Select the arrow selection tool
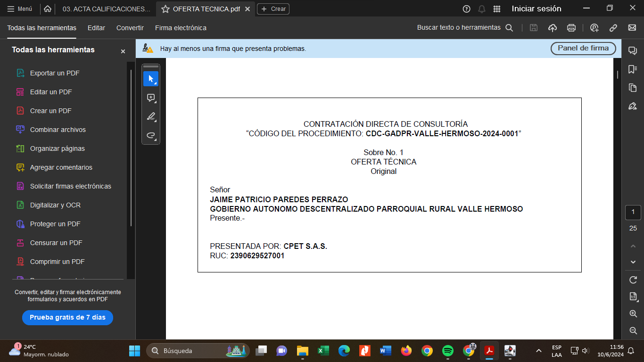Viewport: 644px width, 362px height. click(151, 79)
